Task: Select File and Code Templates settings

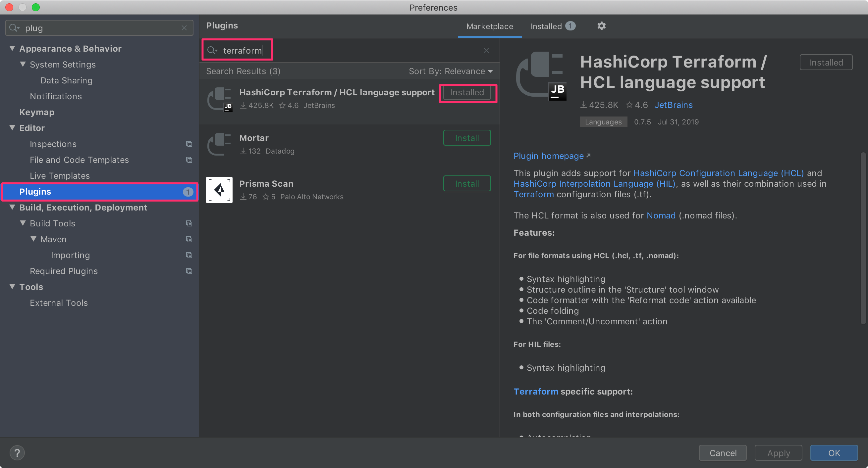Action: click(79, 160)
